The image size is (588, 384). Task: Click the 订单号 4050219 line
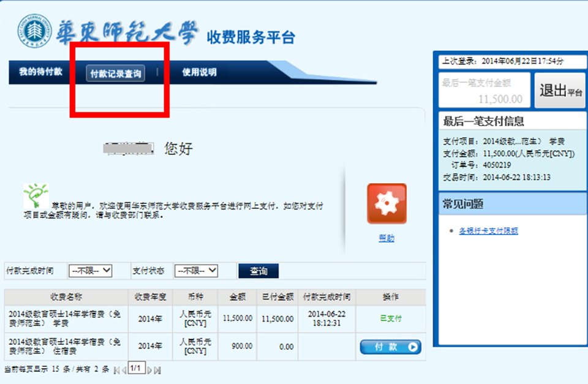[x=481, y=165]
